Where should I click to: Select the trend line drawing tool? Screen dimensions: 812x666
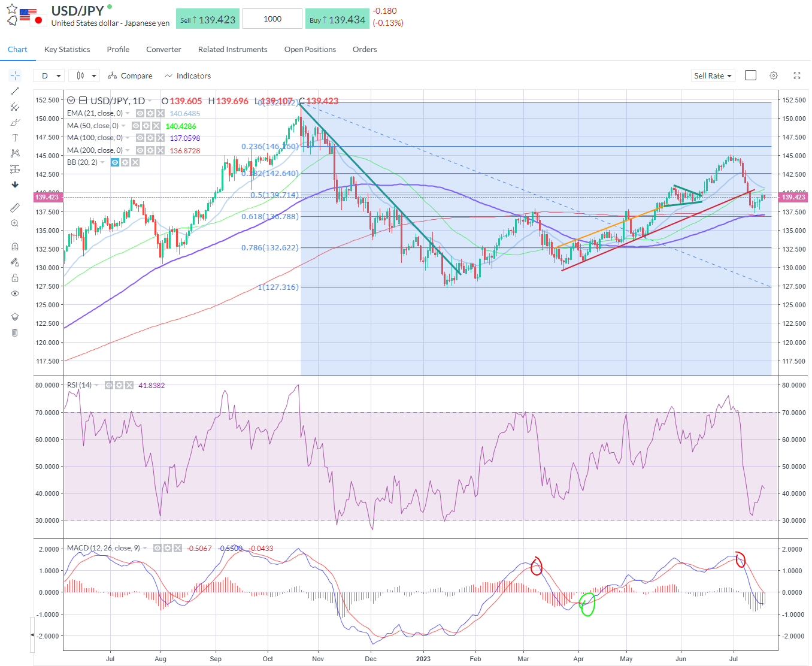pos(15,91)
